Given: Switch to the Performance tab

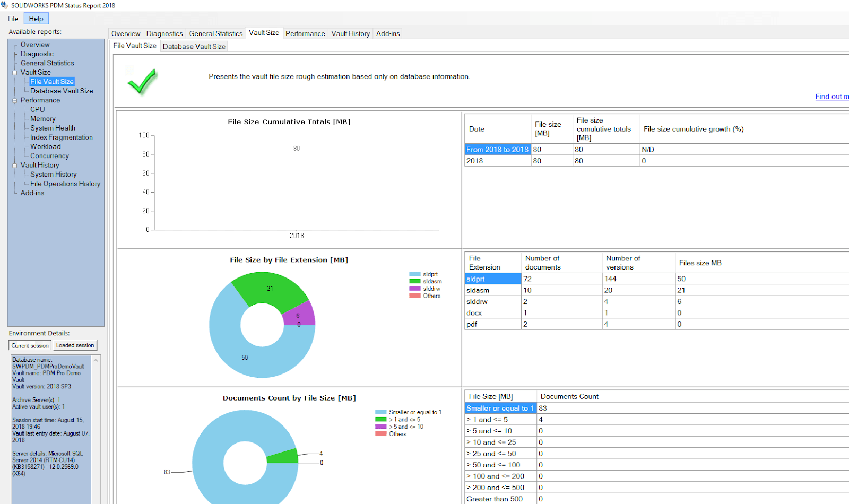Looking at the screenshot, I should coord(305,33).
